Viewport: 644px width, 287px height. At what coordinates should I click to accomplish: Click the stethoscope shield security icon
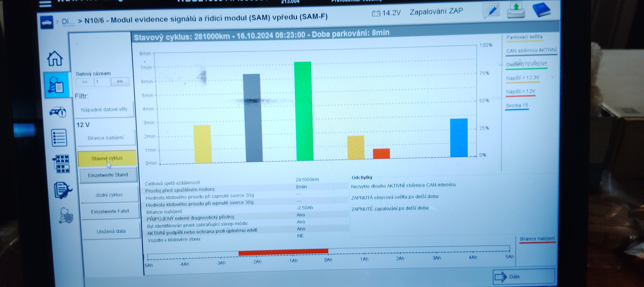[66, 215]
